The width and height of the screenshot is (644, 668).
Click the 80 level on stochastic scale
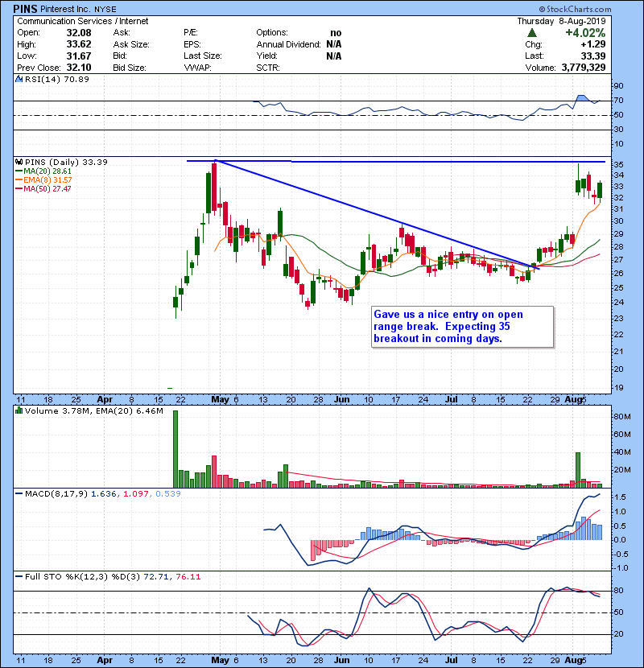click(619, 591)
